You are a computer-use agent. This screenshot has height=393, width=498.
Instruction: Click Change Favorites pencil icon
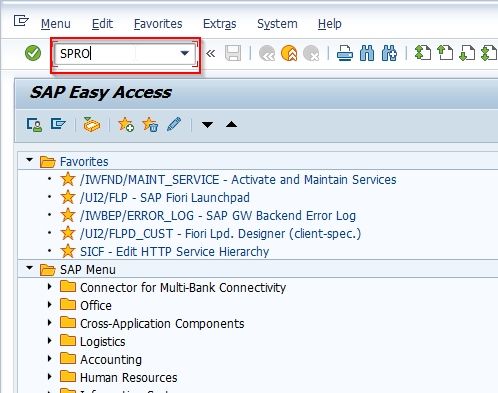pyautogui.click(x=174, y=124)
